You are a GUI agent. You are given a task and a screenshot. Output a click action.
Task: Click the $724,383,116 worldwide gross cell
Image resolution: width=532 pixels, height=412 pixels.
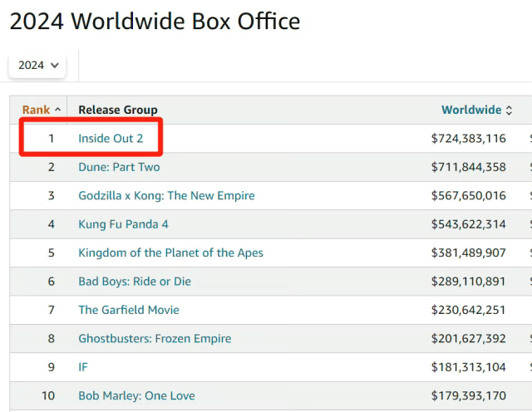468,138
